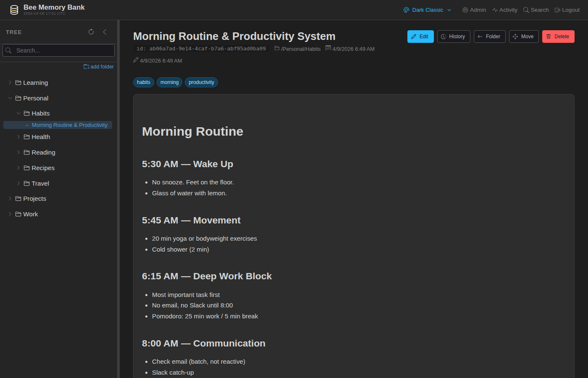Screen dimensions: 588x378
Task: Click the habits tag
Action: click(144, 82)
